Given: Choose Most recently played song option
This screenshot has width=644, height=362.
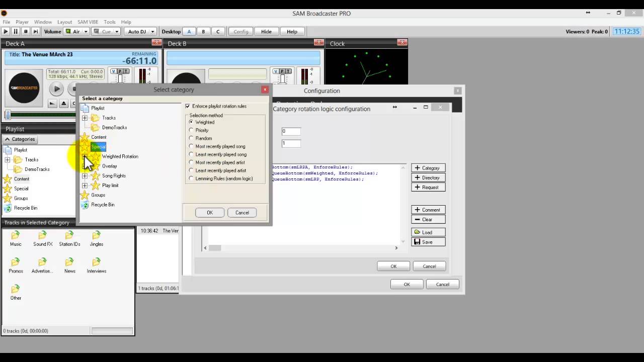Looking at the screenshot, I should (x=191, y=146).
